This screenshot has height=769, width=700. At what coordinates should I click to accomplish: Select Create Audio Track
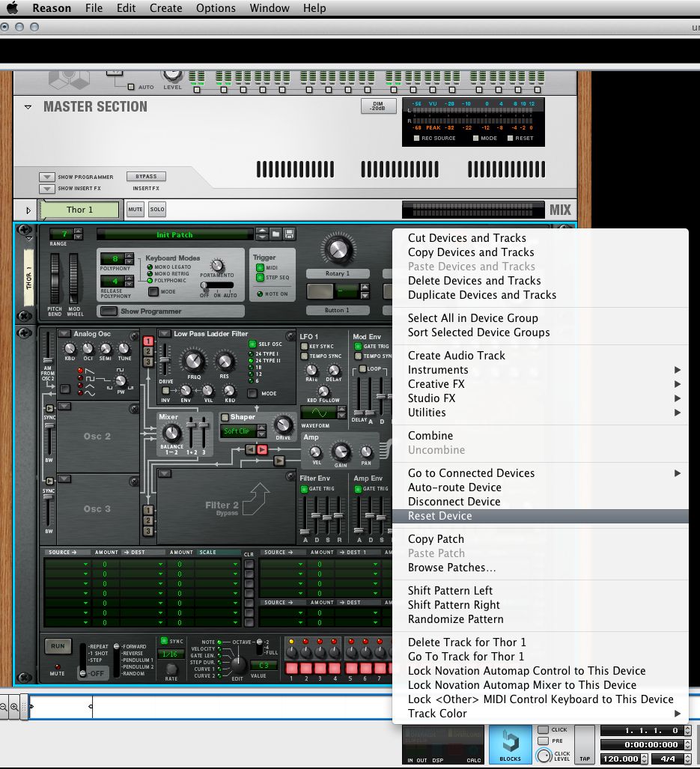(x=541, y=356)
